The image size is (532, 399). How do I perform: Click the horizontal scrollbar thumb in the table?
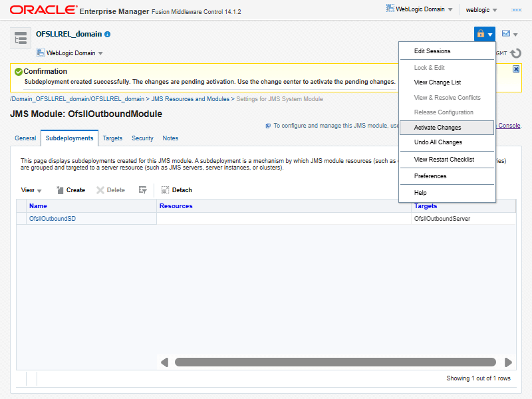pyautogui.click(x=335, y=362)
